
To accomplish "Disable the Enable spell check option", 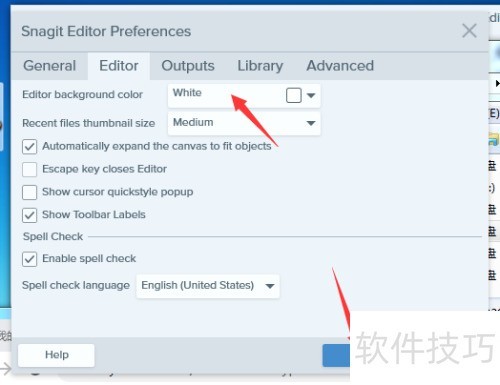I will [29, 259].
